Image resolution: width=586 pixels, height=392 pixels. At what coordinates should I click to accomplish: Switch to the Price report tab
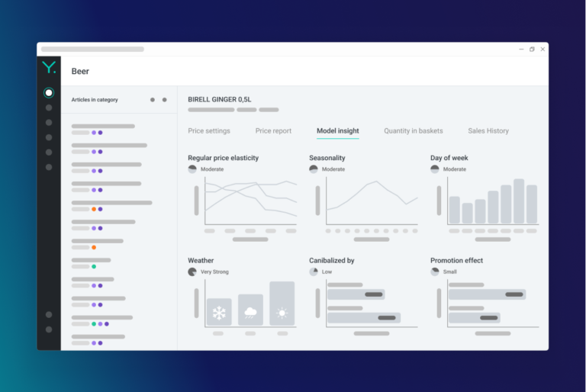pos(273,130)
